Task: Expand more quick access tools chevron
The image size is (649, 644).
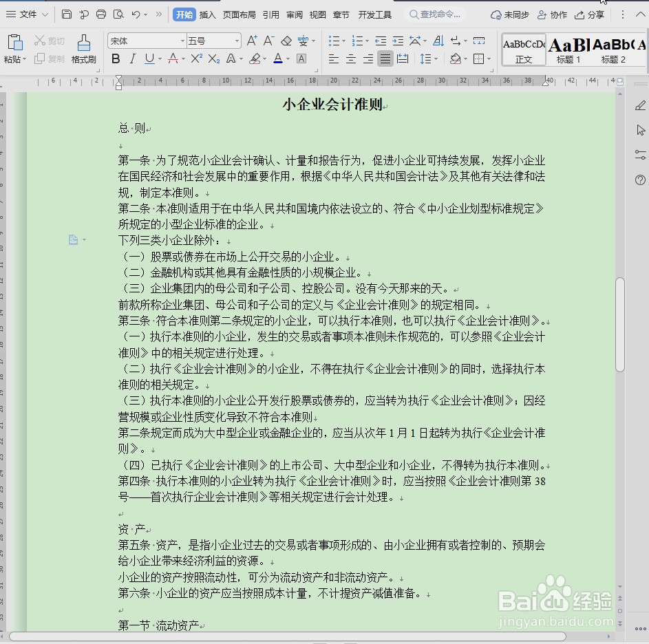Action: [158, 14]
